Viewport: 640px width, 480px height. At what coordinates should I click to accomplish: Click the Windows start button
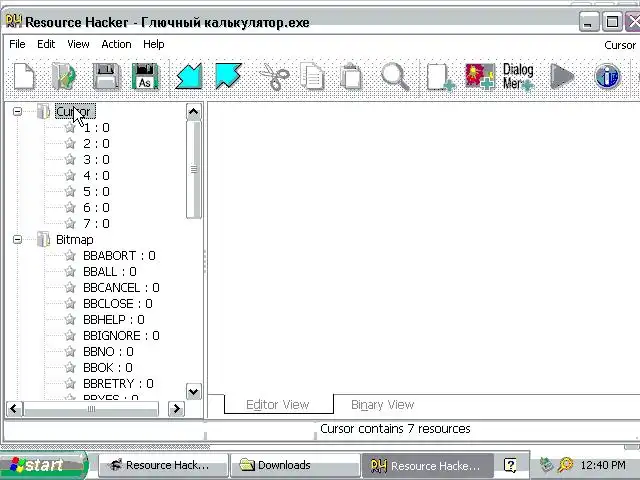tap(44, 465)
